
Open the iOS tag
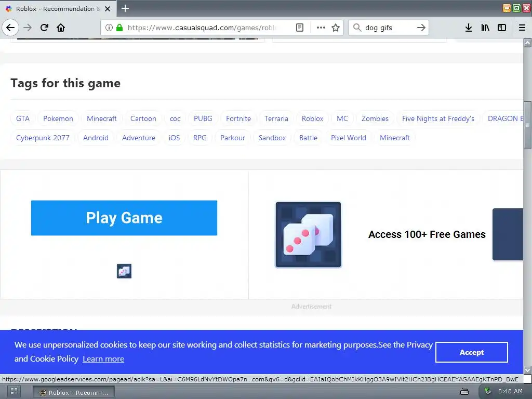(x=175, y=138)
